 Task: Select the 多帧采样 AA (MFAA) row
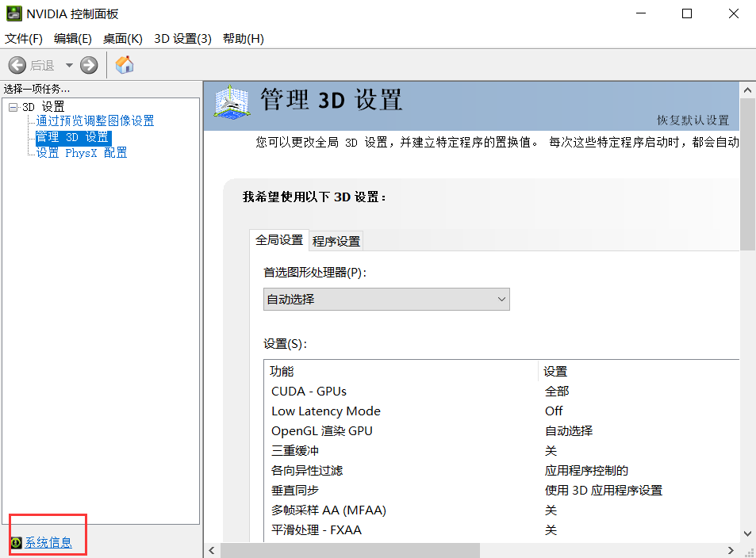point(501,510)
